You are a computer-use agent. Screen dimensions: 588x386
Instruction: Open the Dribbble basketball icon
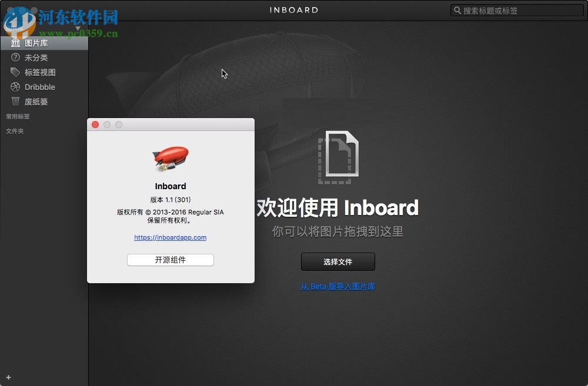click(15, 86)
